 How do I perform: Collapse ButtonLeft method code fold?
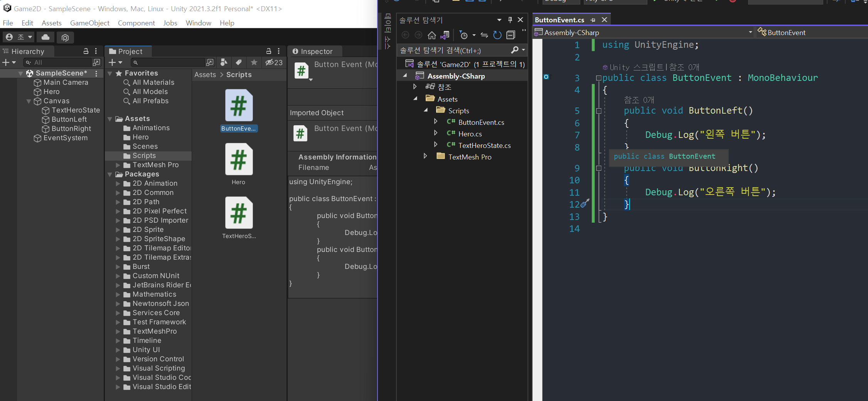(x=599, y=111)
